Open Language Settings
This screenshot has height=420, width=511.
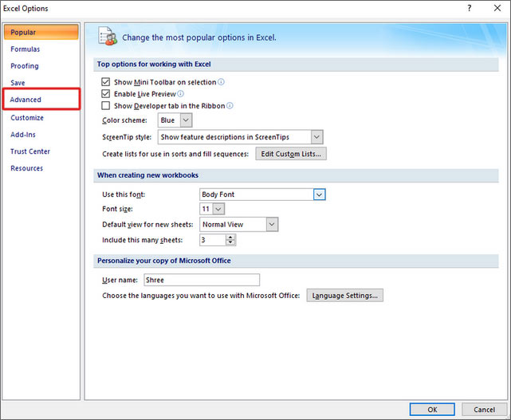(345, 296)
